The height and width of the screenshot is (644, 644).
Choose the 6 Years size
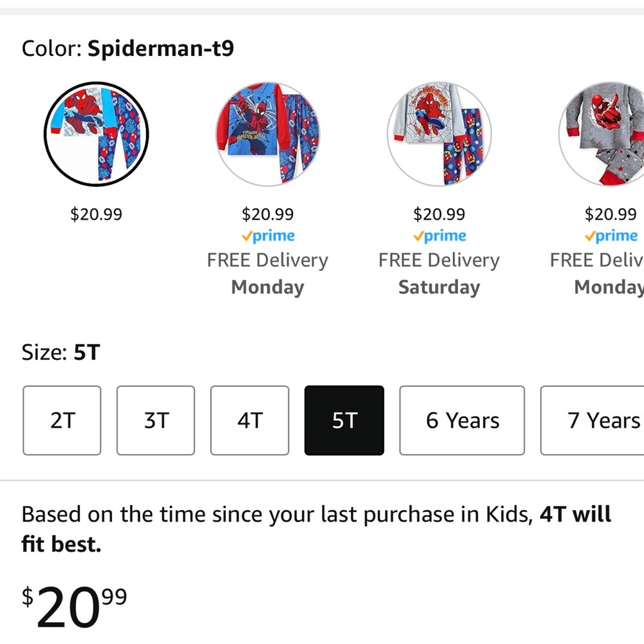(461, 420)
